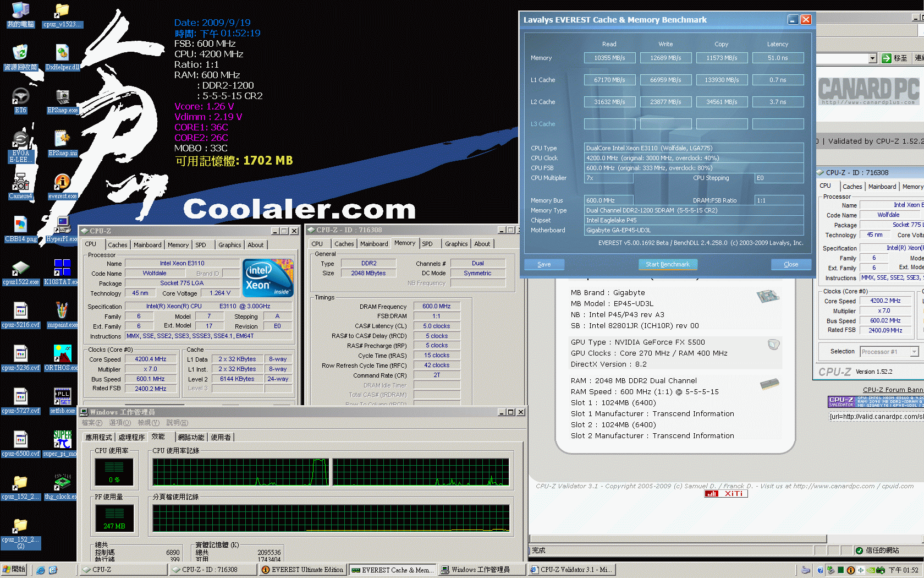
Task: Click Close in EVEREST benchmark window
Action: tap(791, 264)
